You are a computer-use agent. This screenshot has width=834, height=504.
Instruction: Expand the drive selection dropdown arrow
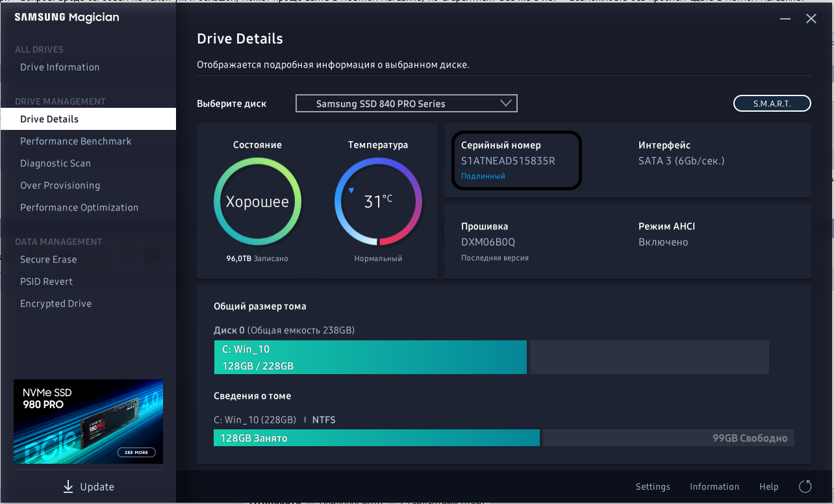tap(506, 103)
